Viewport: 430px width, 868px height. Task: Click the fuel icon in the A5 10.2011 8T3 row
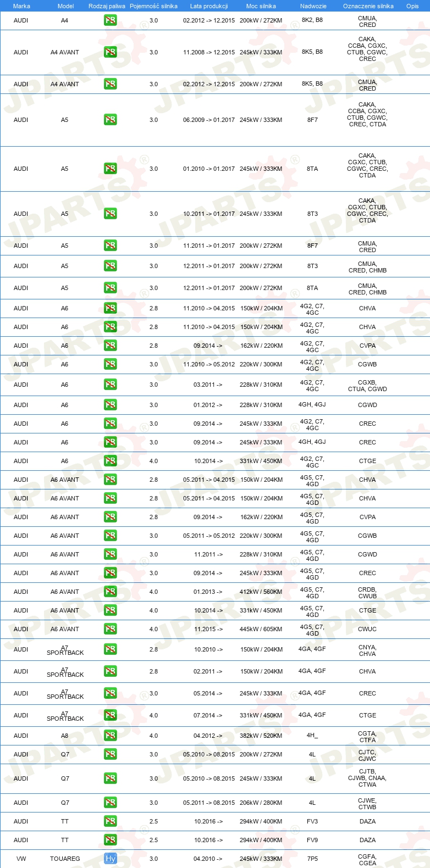[x=111, y=214]
